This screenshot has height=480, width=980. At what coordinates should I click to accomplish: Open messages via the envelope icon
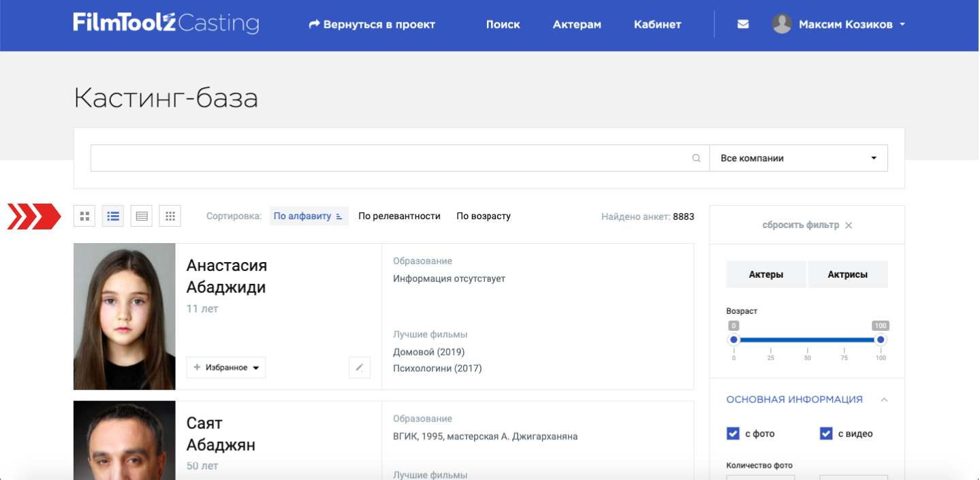pos(743,25)
